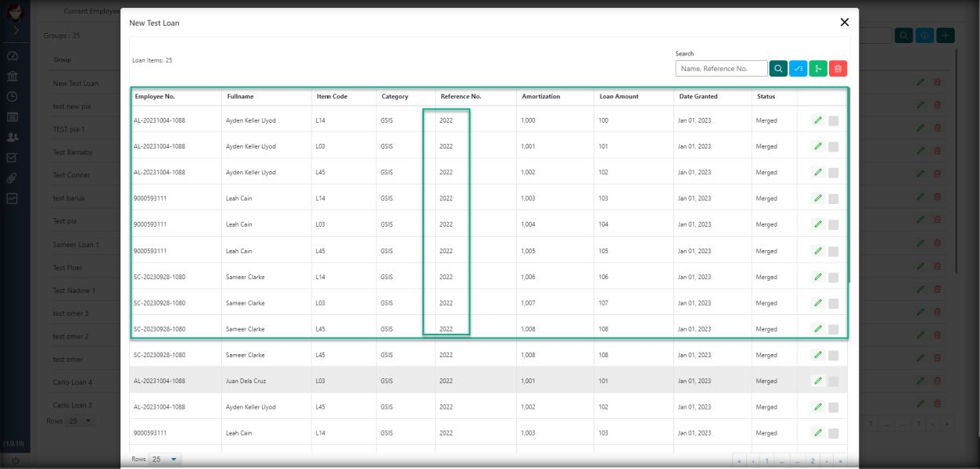Click the blue check-list icon button
This screenshot has width=980, height=469.
[x=798, y=69]
